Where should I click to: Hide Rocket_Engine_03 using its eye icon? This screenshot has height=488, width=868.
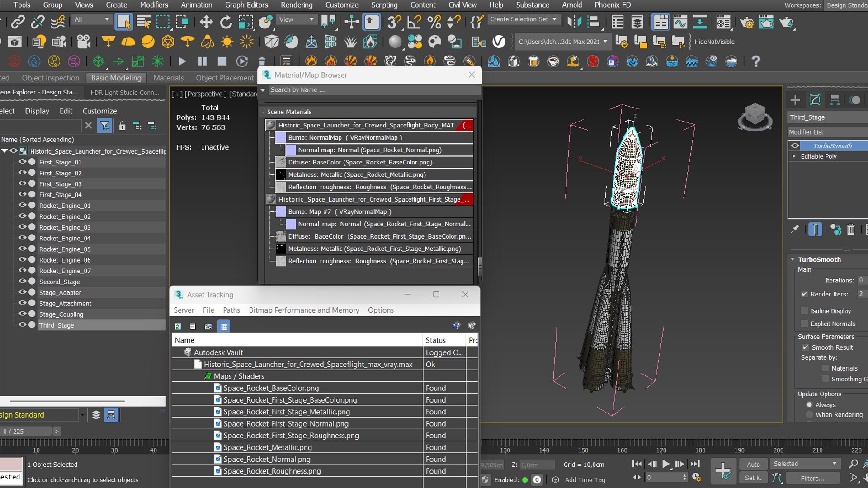22,227
